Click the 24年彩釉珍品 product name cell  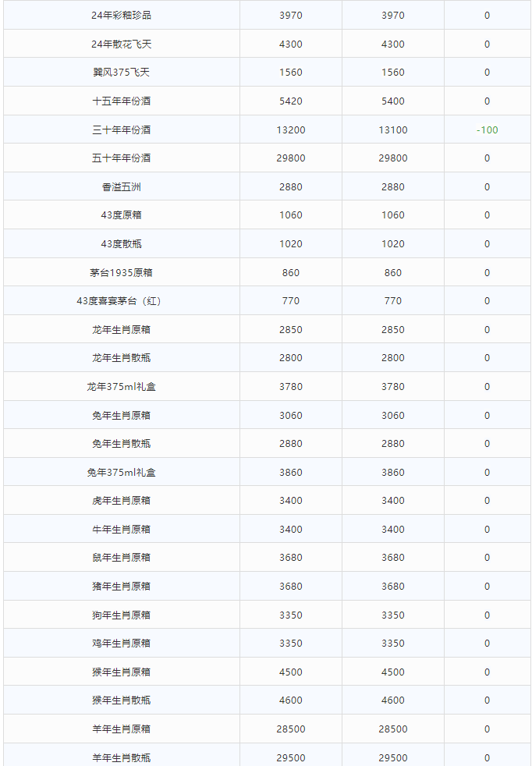(x=121, y=16)
